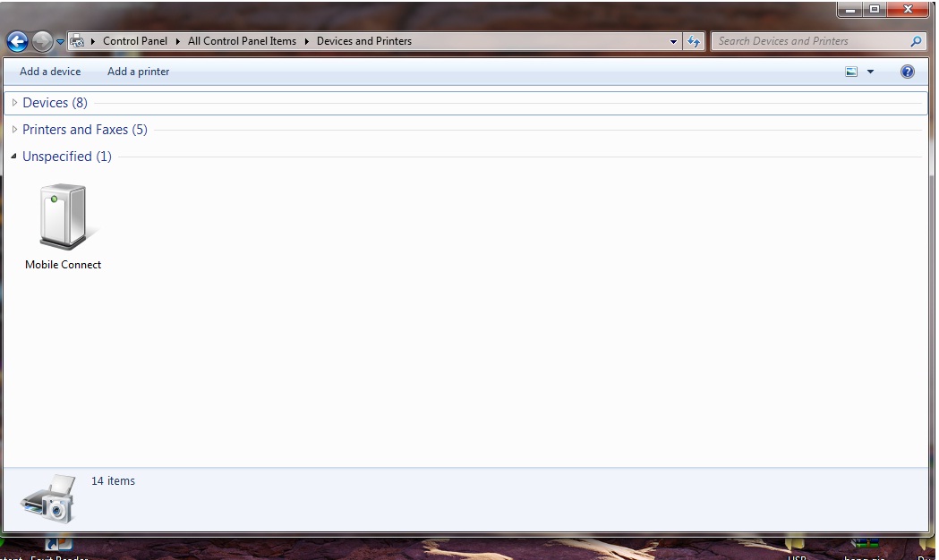The height and width of the screenshot is (560, 939).
Task: Collapse the Unspecified (1) group
Action: (68, 157)
